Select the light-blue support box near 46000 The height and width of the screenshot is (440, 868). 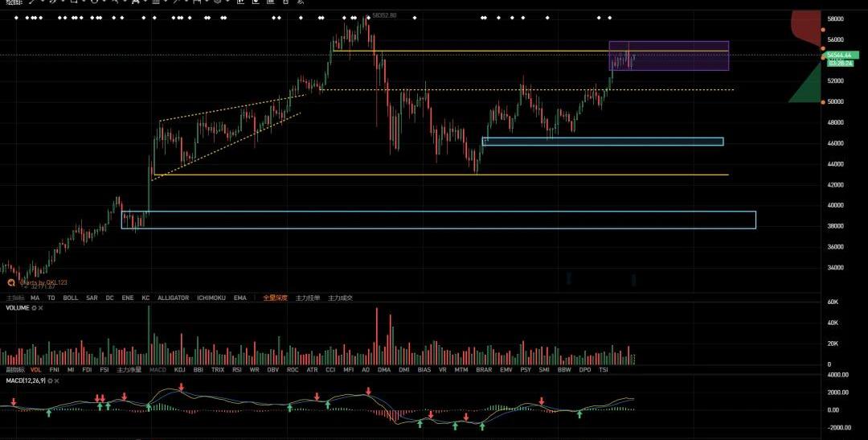coord(603,142)
